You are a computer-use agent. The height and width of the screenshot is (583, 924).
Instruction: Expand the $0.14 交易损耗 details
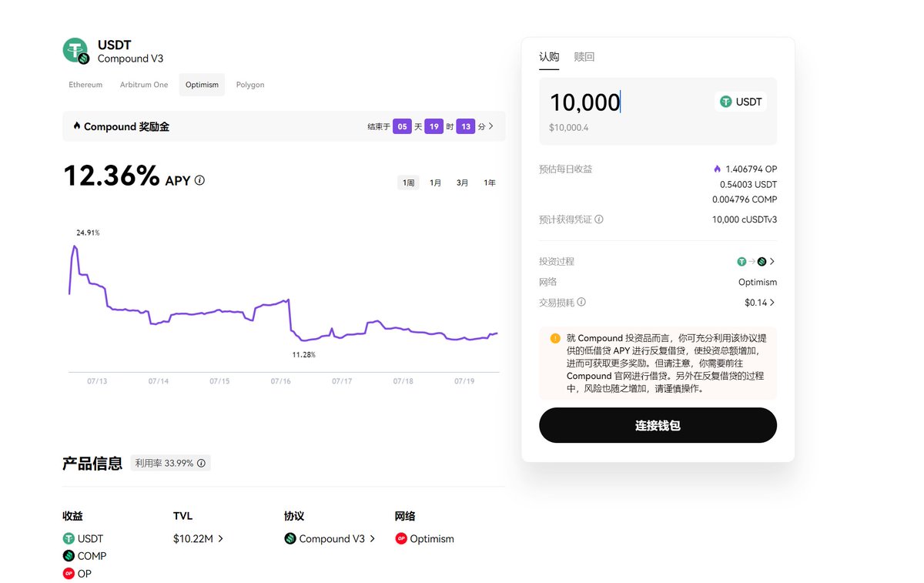coord(772,303)
